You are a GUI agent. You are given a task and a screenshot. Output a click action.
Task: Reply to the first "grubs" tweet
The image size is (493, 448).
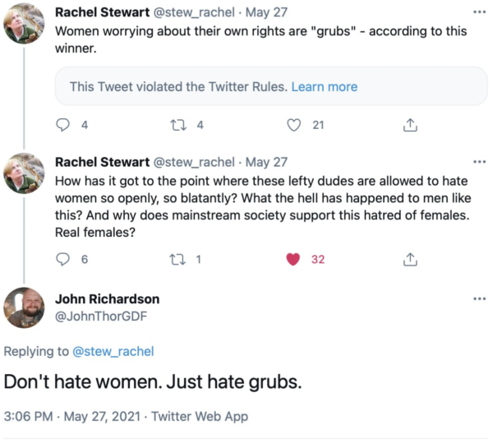[63, 125]
